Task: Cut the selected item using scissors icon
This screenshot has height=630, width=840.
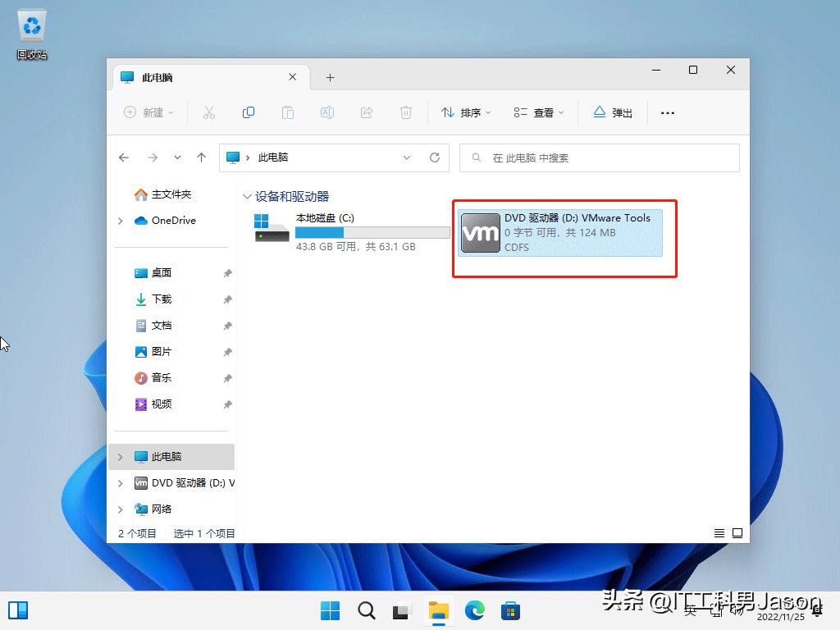Action: tap(208, 112)
